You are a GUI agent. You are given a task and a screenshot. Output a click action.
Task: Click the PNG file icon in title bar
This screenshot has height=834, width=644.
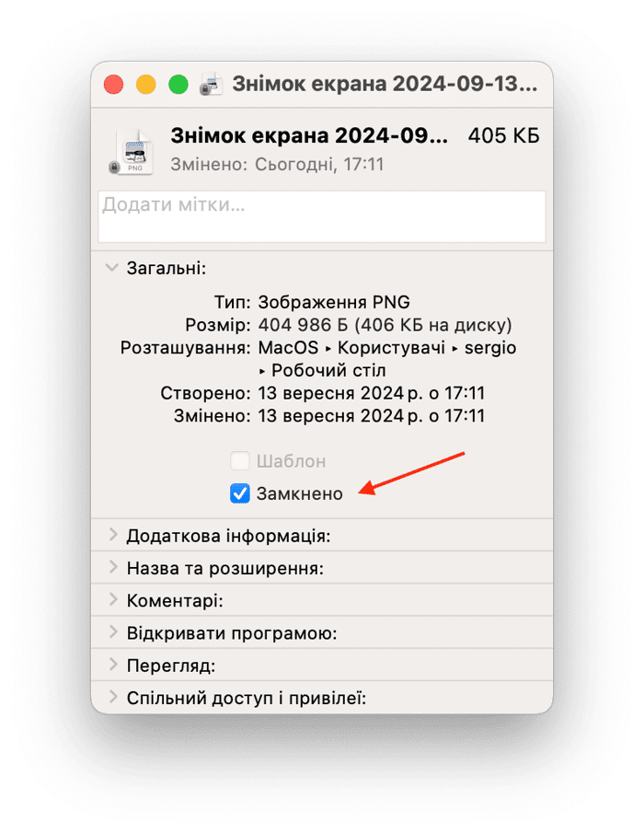pyautogui.click(x=211, y=85)
